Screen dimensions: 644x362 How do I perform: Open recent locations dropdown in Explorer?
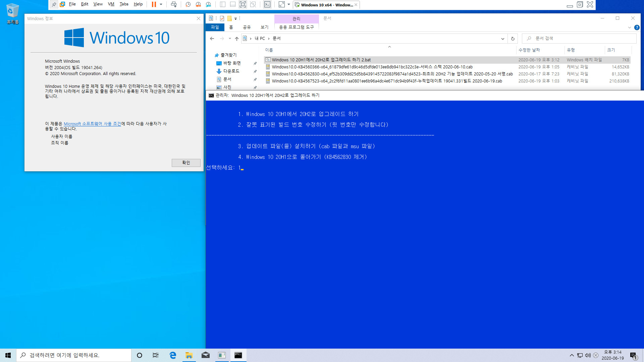tap(230, 39)
